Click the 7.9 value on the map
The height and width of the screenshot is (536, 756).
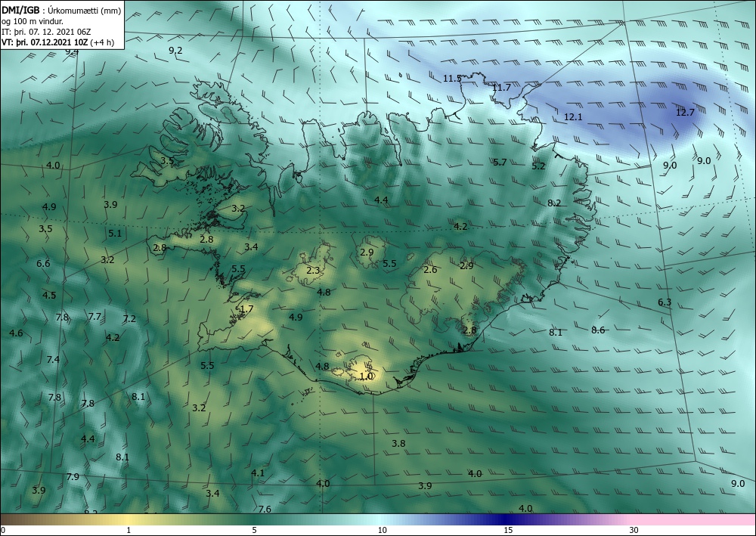point(73,477)
